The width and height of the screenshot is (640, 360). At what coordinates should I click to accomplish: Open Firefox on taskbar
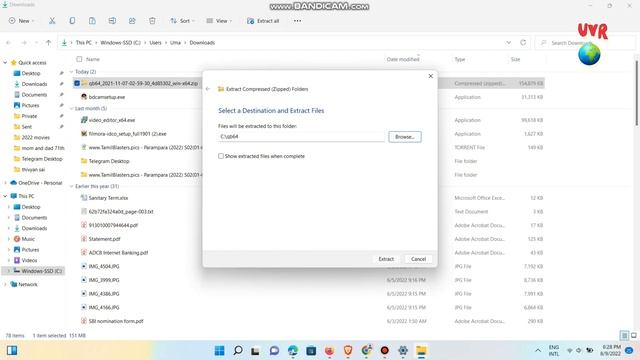[x=329, y=351]
